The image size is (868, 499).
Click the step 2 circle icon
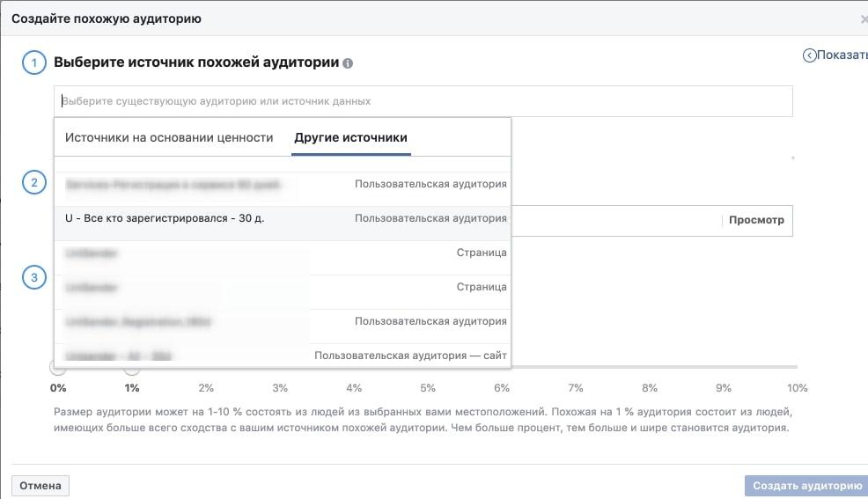pyautogui.click(x=33, y=182)
